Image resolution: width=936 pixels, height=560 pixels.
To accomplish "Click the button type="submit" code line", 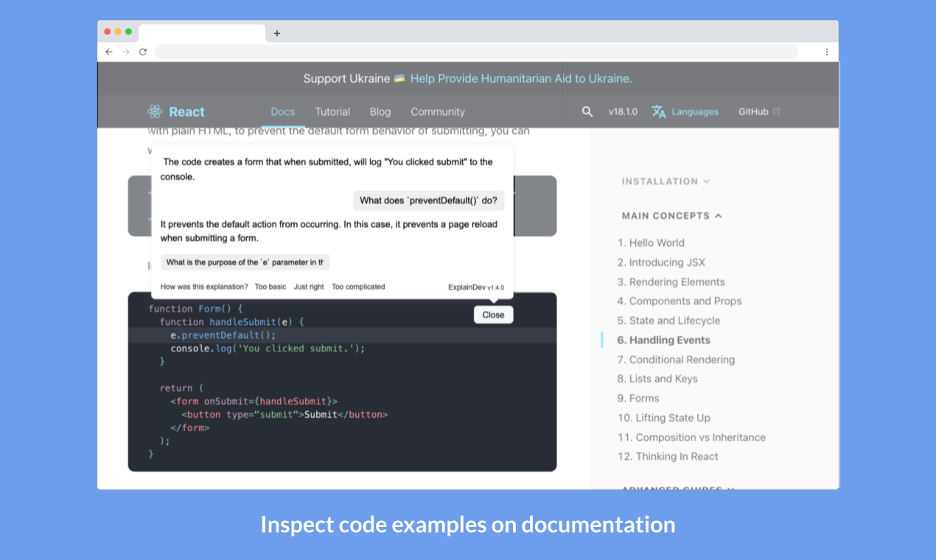I will point(284,415).
